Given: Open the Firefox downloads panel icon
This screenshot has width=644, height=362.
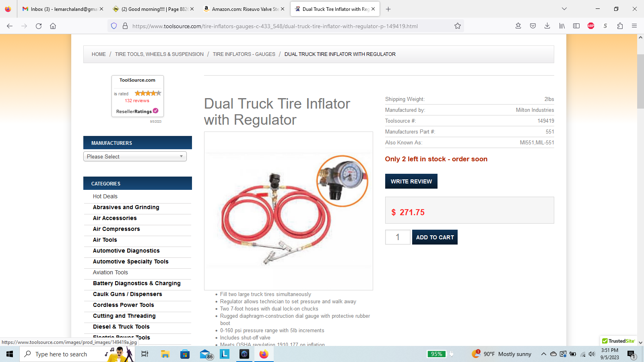Looking at the screenshot, I should 547,26.
